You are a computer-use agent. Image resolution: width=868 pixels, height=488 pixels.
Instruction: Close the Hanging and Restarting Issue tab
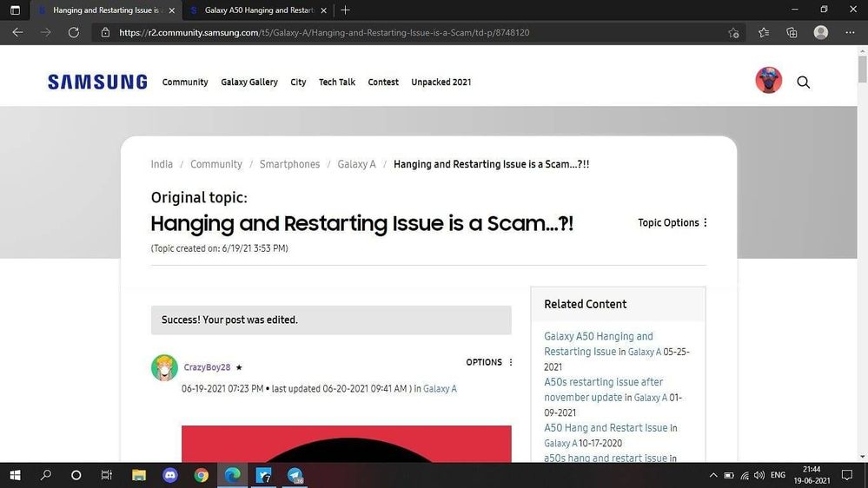pyautogui.click(x=172, y=10)
